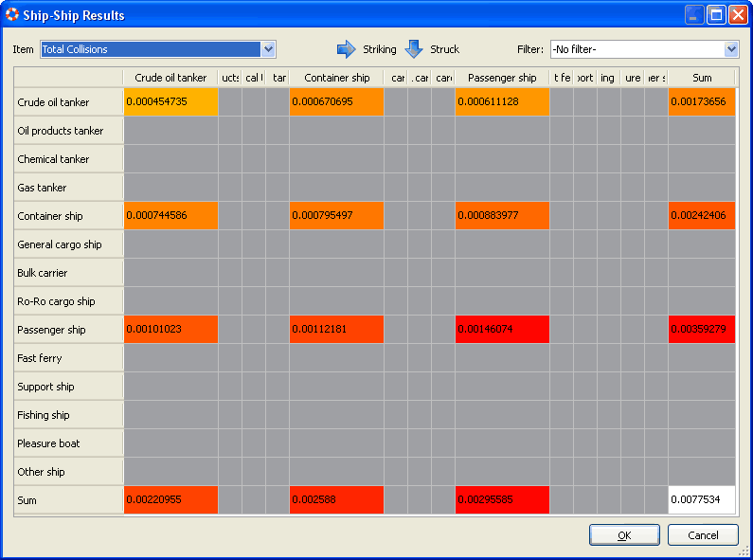The height and width of the screenshot is (560, 753).
Task: Select the Ro-Ro cargo ship row header
Action: pos(69,301)
